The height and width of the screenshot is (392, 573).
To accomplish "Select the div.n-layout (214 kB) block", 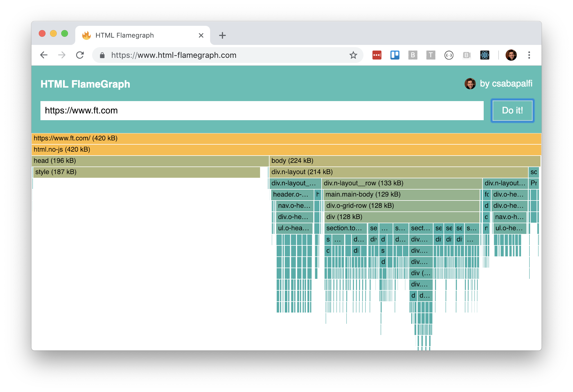I will click(x=399, y=172).
